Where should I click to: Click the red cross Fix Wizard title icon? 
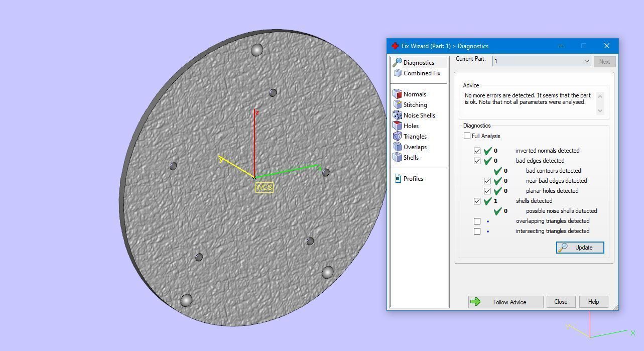coord(395,46)
